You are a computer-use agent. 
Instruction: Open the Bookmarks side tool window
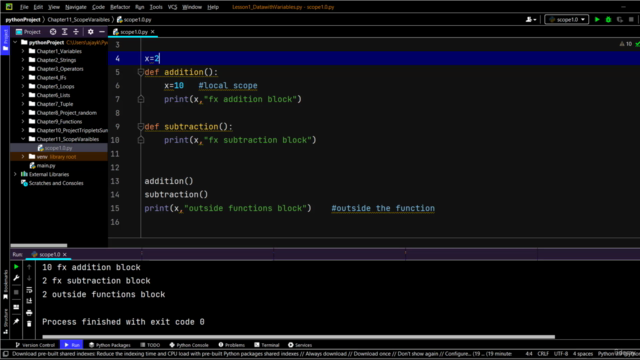tap(5, 284)
